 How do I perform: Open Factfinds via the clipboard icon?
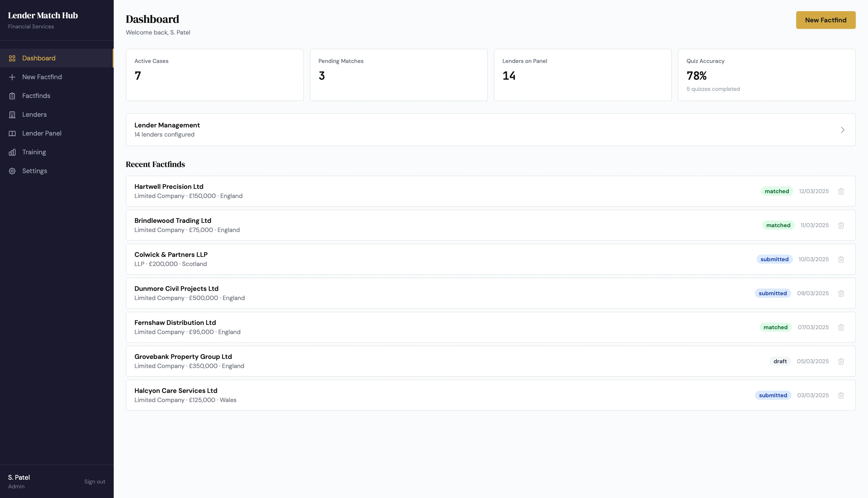[12, 96]
